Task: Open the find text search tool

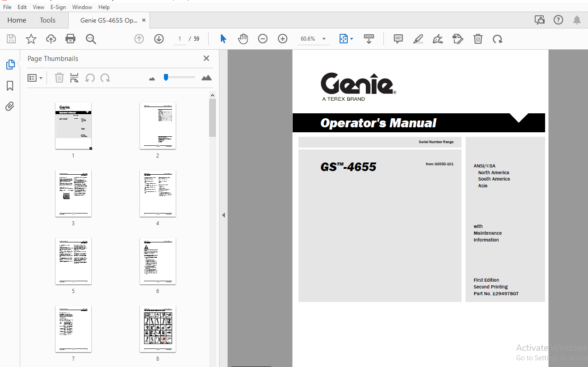Action: pyautogui.click(x=91, y=39)
